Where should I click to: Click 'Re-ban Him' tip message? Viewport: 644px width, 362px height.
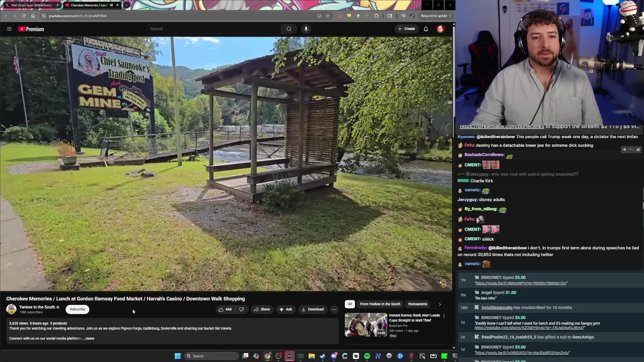[486, 298]
